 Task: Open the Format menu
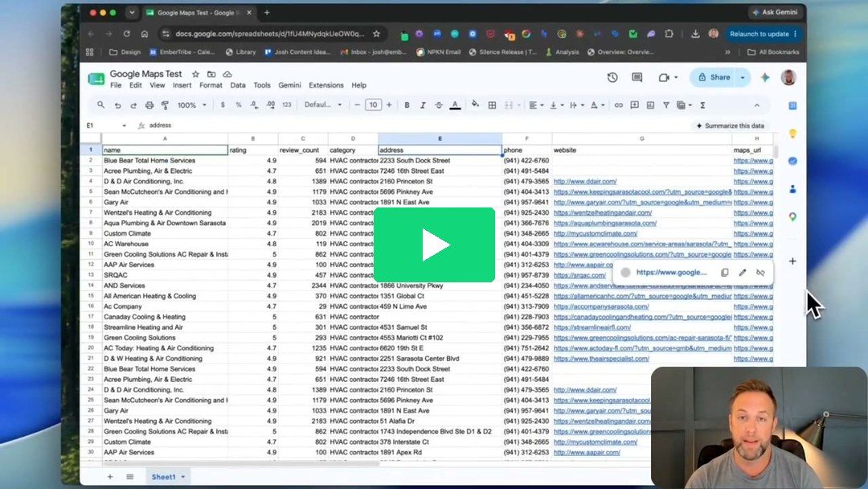point(211,85)
